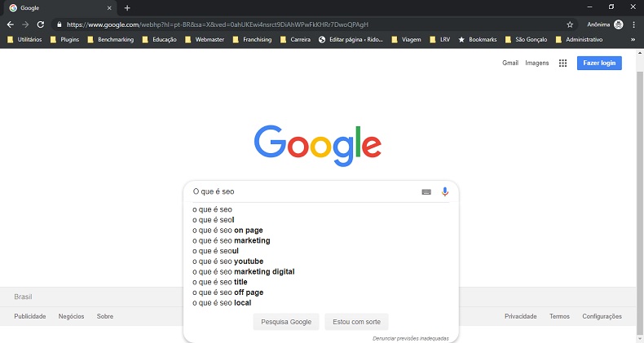Open the Utilitários bookmark folder
This screenshot has width=644, height=343.
(x=24, y=39)
